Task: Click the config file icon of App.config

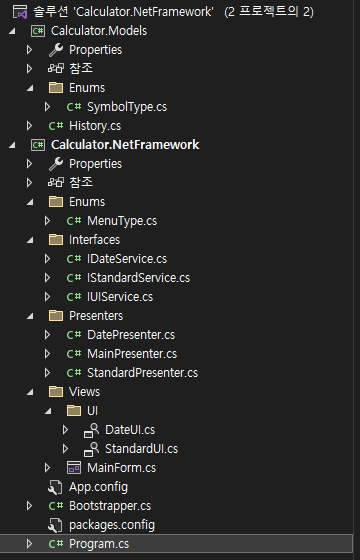Action: tap(56, 487)
